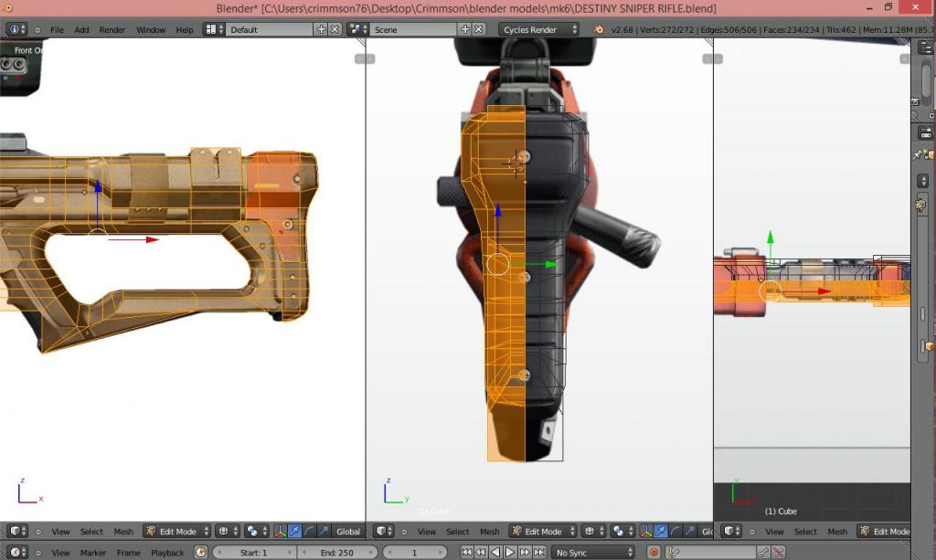
Task: Open the left viewport View menu
Action: (60, 532)
